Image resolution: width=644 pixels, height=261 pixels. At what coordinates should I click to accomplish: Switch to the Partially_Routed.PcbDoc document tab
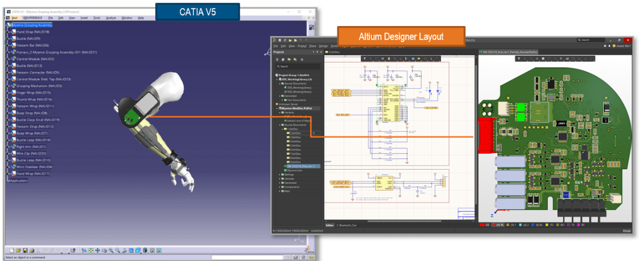[x=509, y=52]
